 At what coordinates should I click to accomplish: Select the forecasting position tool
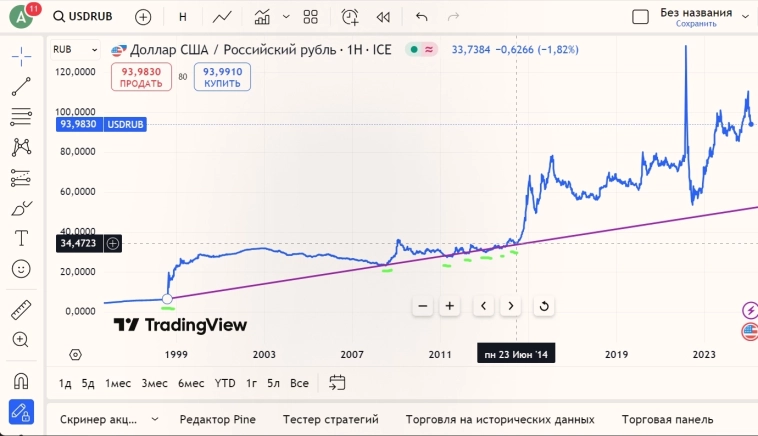pyautogui.click(x=21, y=177)
